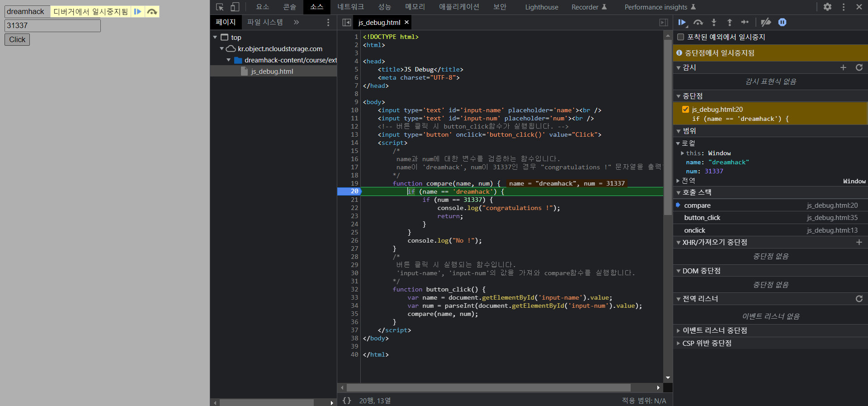The width and height of the screenshot is (868, 406).
Task: Uncheck the js_debug.html:20 breakpoint
Action: pyautogui.click(x=685, y=110)
